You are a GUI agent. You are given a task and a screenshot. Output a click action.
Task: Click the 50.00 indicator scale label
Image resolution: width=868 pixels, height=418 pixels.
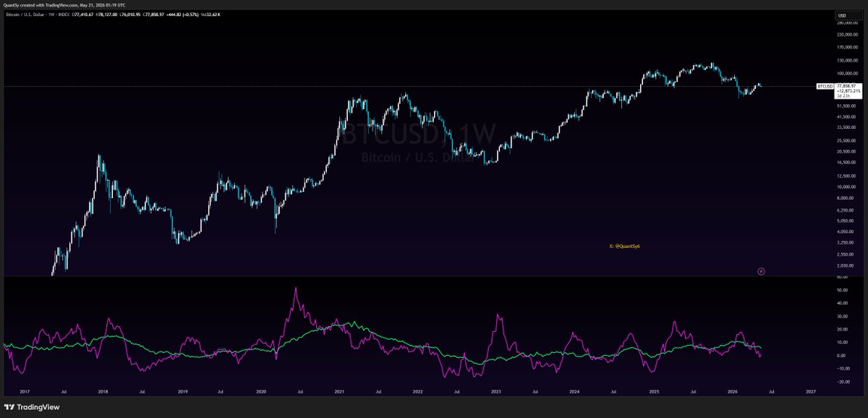pyautogui.click(x=842, y=290)
